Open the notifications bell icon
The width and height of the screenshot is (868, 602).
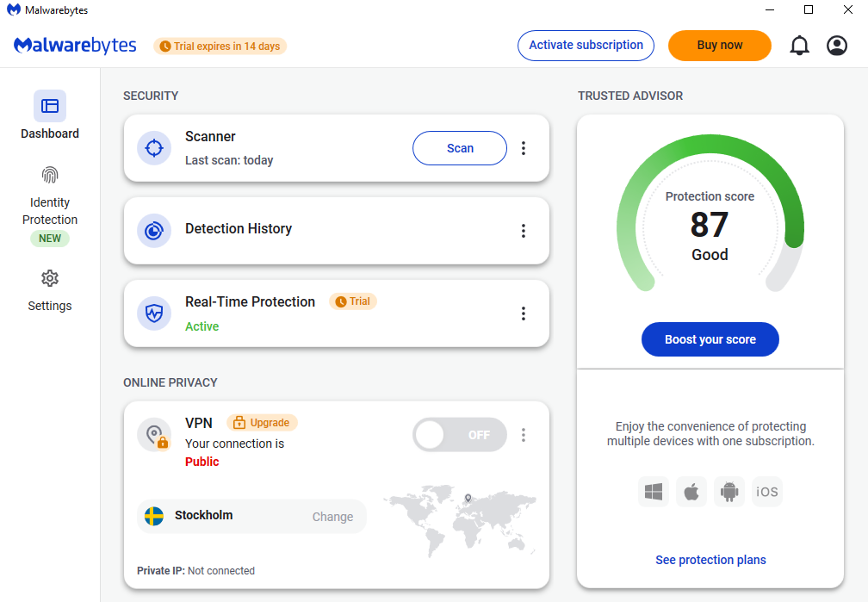coord(799,46)
